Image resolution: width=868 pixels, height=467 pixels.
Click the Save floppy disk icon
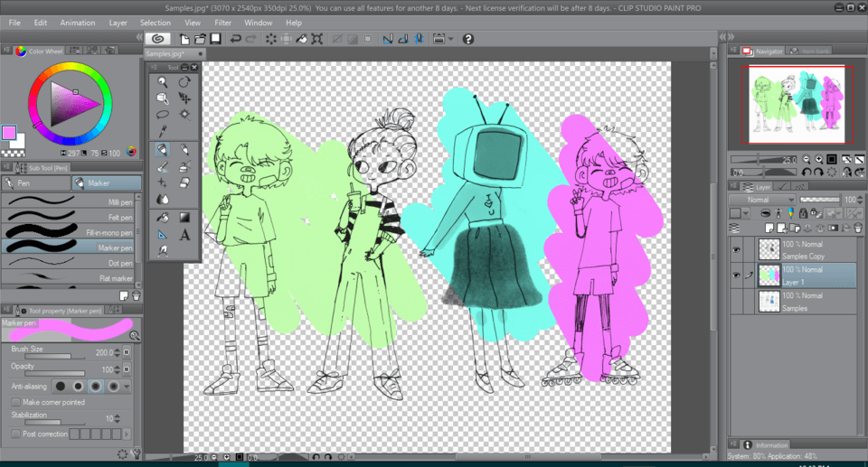pos(216,40)
